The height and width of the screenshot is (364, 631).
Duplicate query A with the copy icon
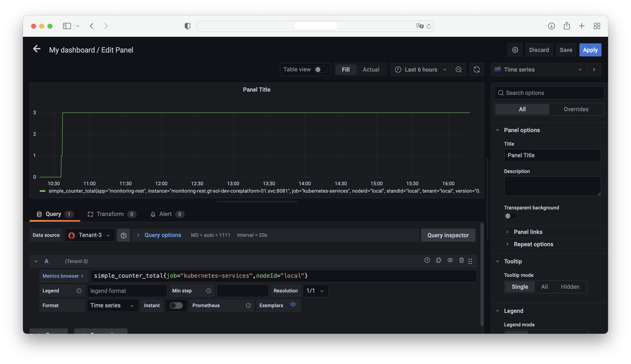[439, 261]
